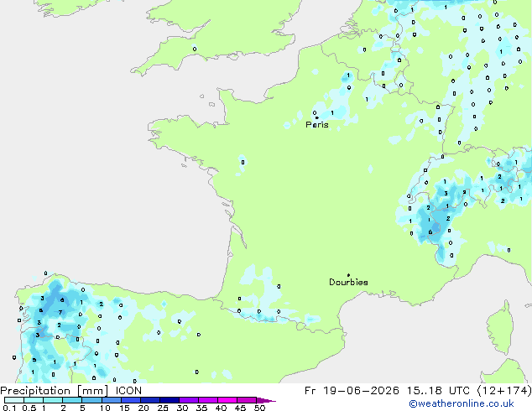Click the '15..18 UTC' time label
The image size is (532, 411).
tap(438, 391)
